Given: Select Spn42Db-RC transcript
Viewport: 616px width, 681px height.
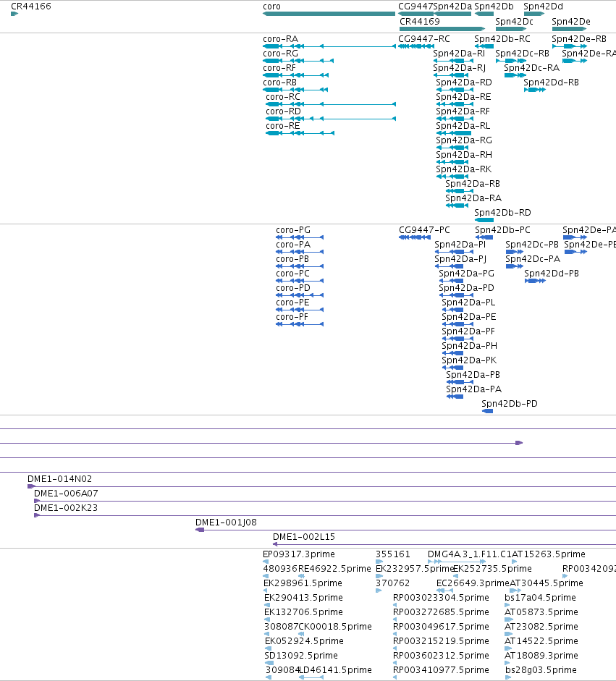Looking at the screenshot, I should coord(484,46).
